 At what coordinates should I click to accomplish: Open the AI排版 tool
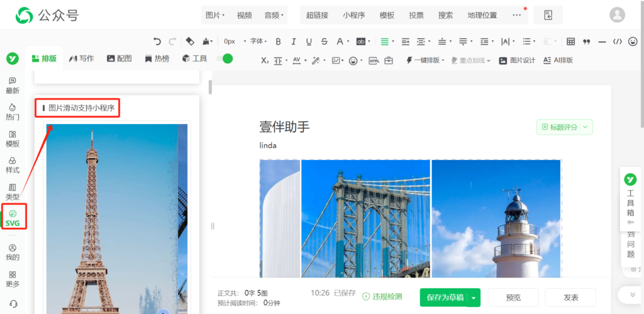[x=558, y=60]
